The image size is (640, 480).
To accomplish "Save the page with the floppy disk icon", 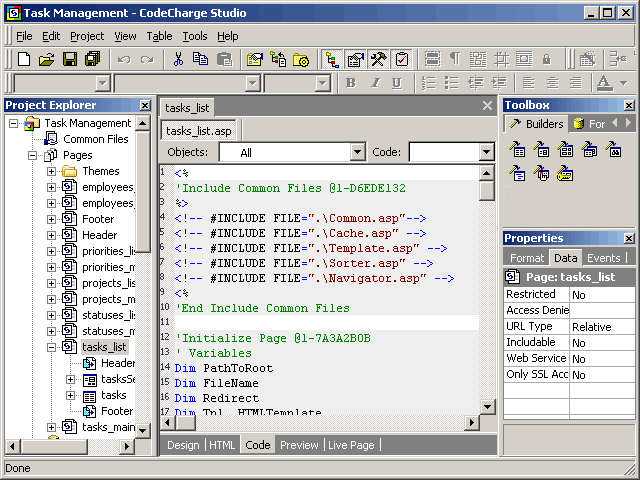I will pyautogui.click(x=70, y=60).
